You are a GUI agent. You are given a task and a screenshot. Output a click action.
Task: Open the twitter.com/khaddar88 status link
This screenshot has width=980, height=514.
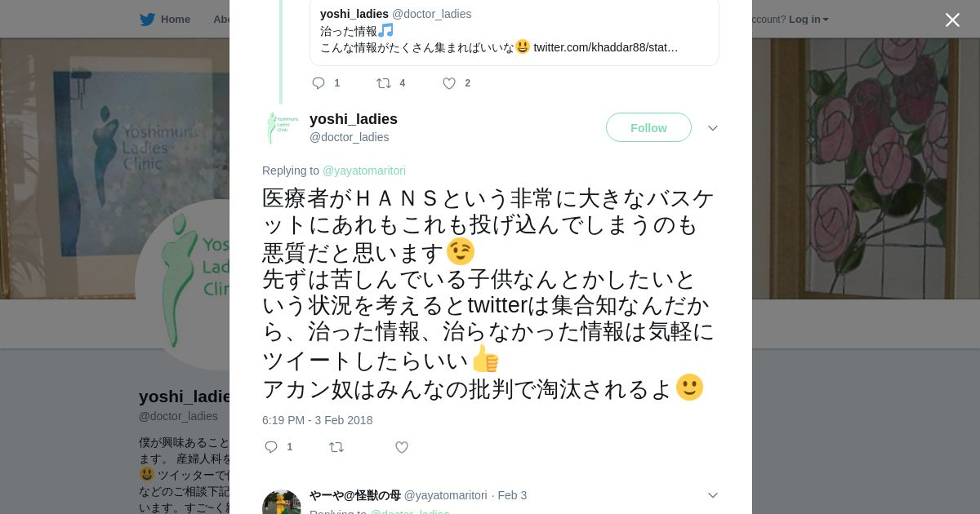click(x=605, y=47)
